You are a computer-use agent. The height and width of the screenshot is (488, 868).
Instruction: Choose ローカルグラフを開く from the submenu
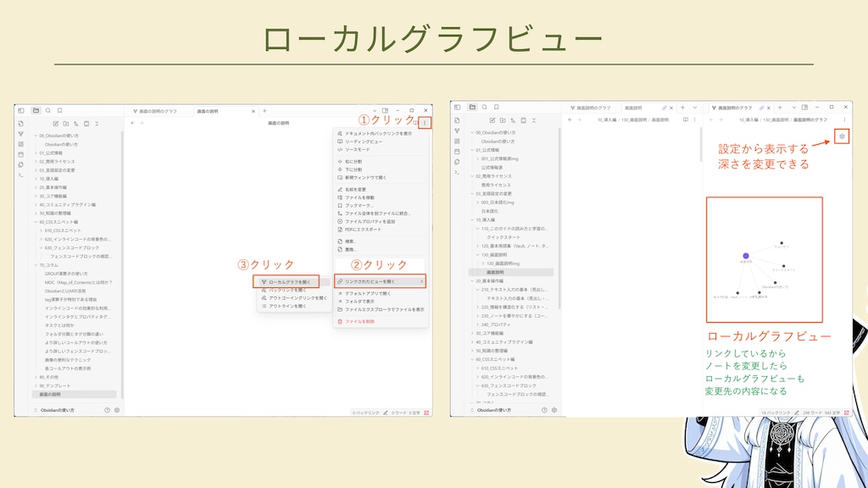coord(289,281)
